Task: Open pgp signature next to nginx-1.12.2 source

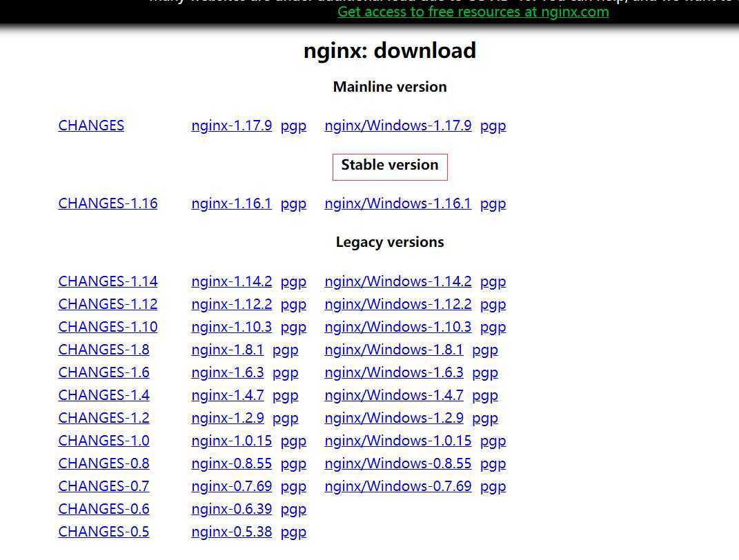Action: (293, 304)
